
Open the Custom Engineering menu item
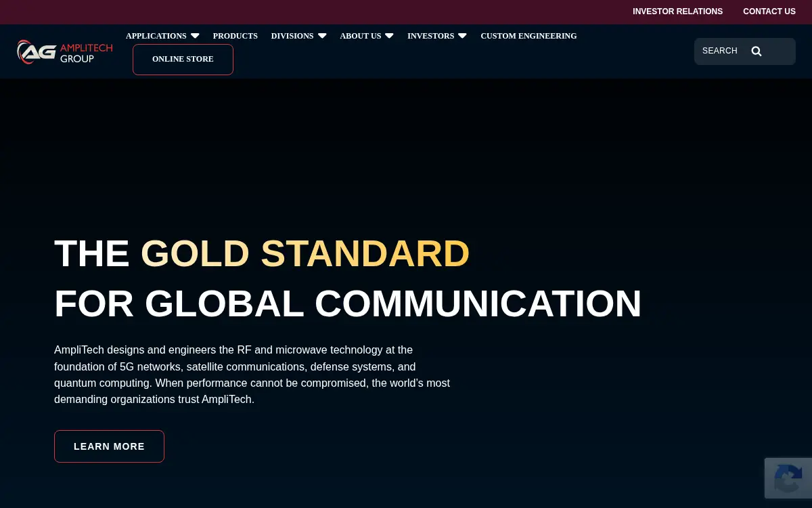[x=528, y=36]
